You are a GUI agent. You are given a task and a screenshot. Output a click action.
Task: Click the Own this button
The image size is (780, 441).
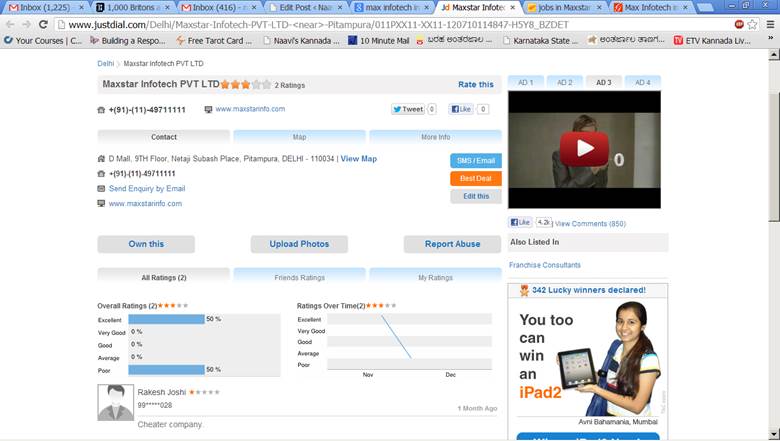[x=146, y=244]
